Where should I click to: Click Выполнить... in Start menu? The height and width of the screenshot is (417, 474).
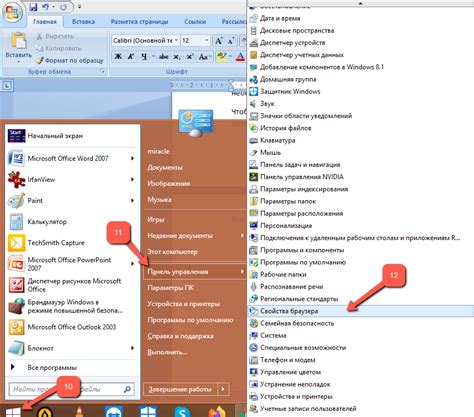[167, 352]
